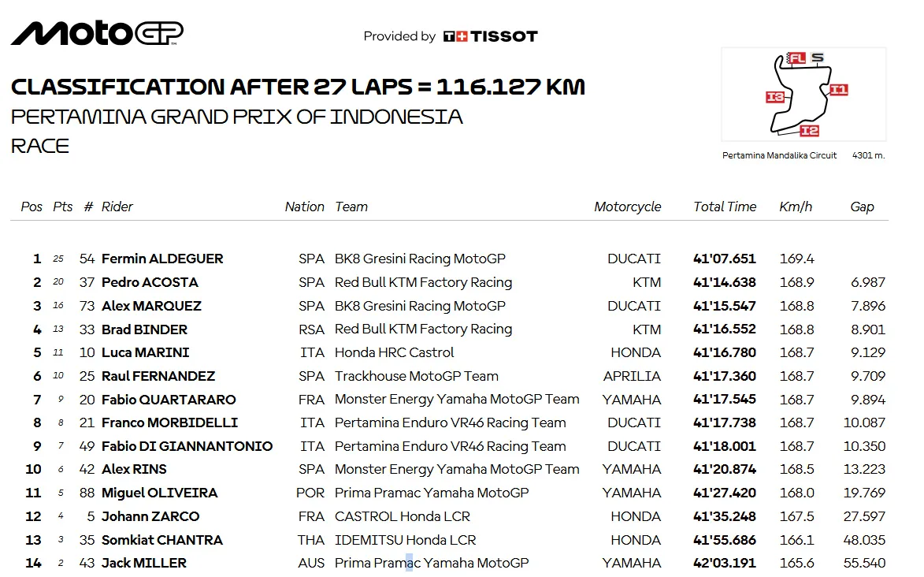Click the Pertamina Mandalika Circuit caption

779,155
